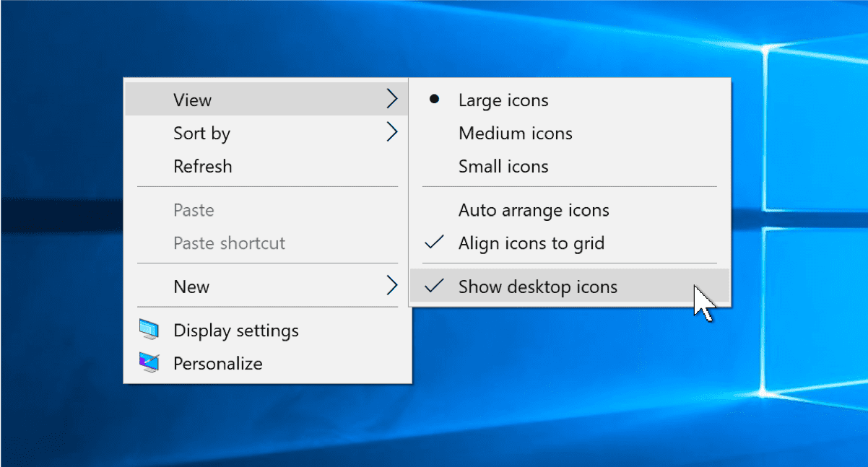Select Medium icons view size
This screenshot has height=467, width=868.
515,133
